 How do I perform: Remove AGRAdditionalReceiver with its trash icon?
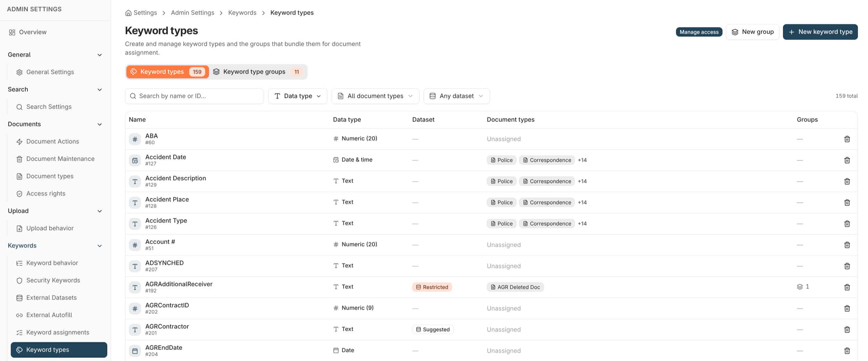[x=847, y=287]
